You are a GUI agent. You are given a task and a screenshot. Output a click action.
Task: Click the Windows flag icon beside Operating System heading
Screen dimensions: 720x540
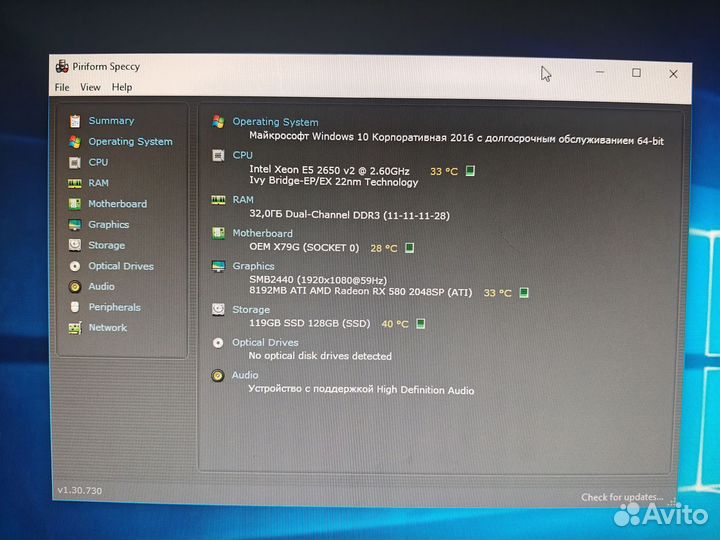click(218, 122)
